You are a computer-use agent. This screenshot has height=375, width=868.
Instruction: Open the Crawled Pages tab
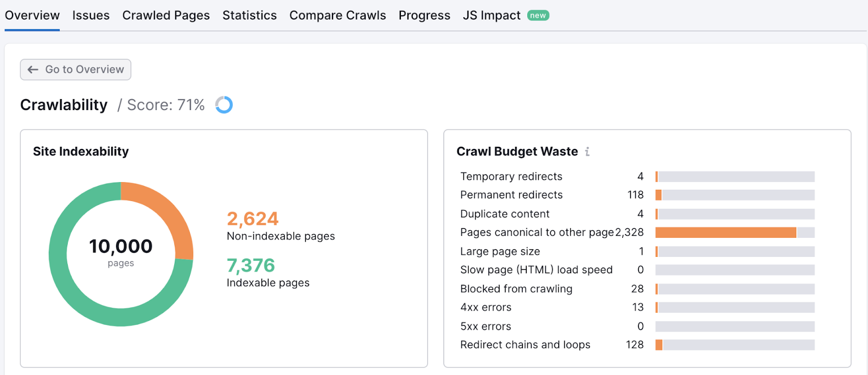[x=165, y=16]
